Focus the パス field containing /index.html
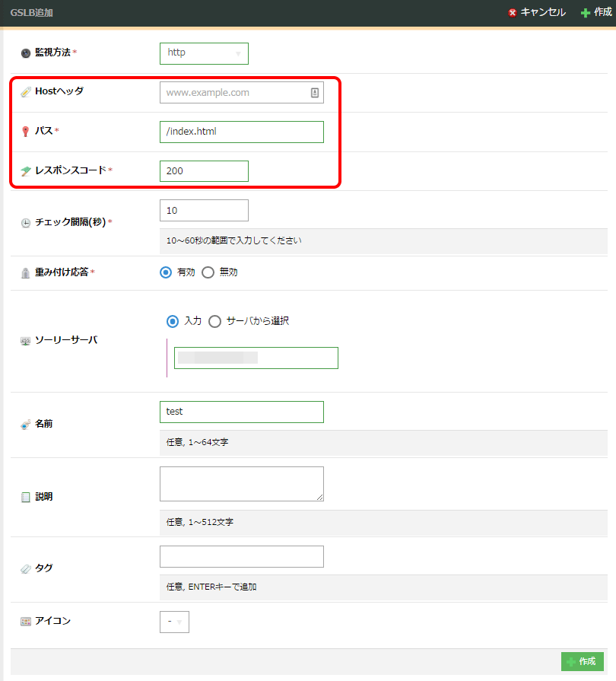The height and width of the screenshot is (681, 616). tap(241, 132)
